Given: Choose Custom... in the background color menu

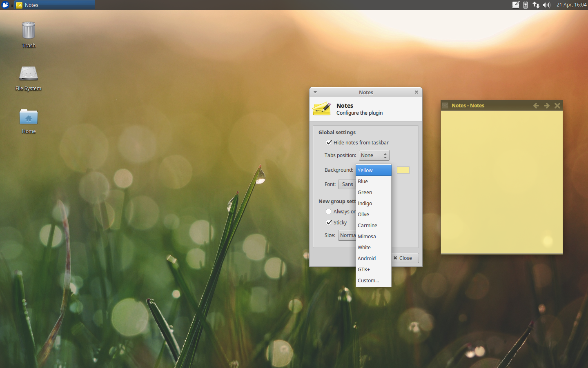Looking at the screenshot, I should point(368,280).
